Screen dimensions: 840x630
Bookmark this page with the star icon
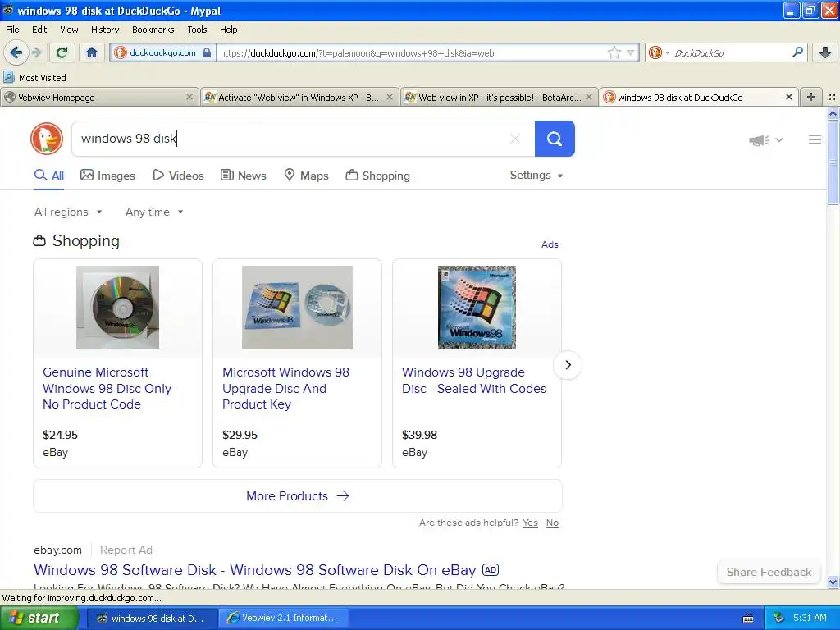point(614,52)
